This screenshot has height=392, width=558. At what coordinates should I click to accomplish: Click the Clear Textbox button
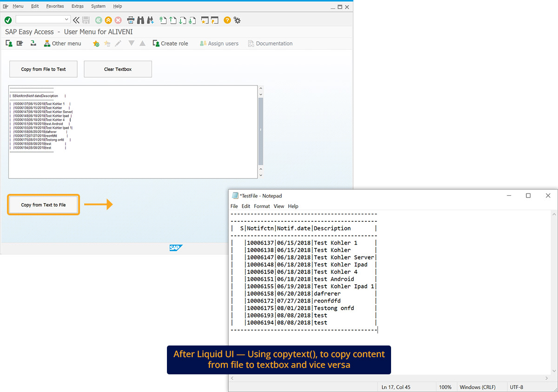(118, 69)
